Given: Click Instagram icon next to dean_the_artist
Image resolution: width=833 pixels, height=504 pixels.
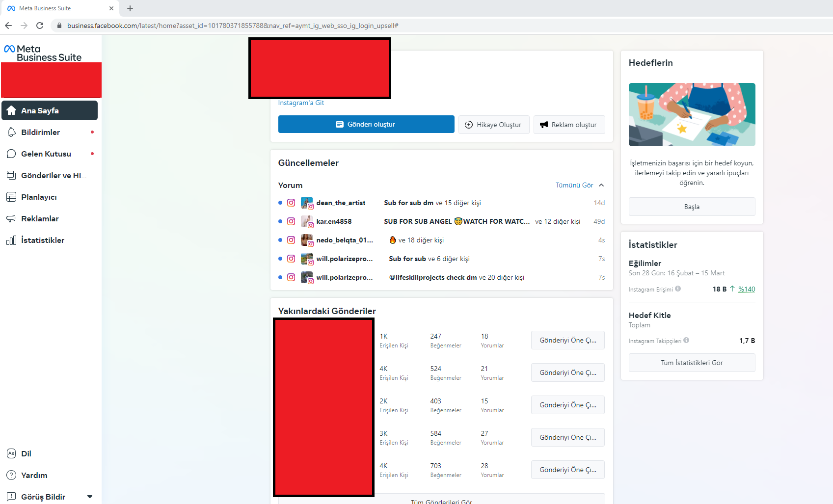Looking at the screenshot, I should pos(291,203).
